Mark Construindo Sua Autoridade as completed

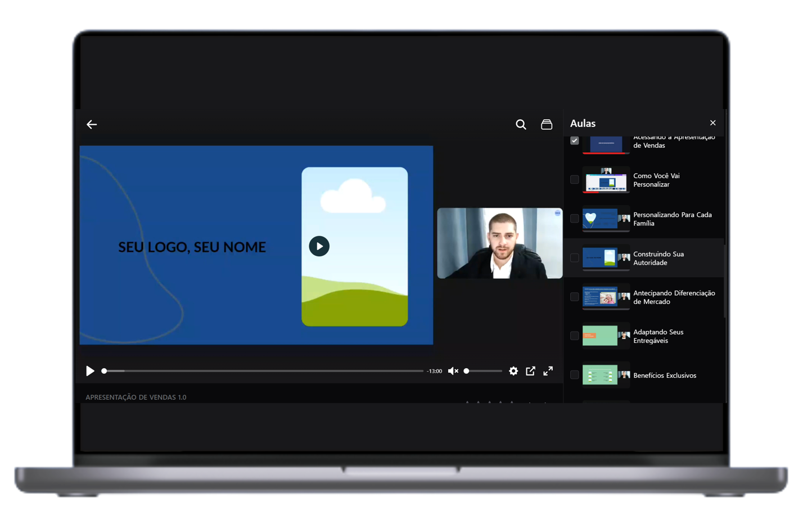574,258
